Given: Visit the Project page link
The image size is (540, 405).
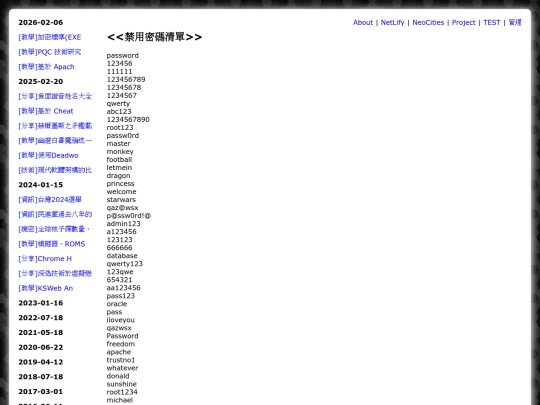Looking at the screenshot, I should tap(463, 22).
